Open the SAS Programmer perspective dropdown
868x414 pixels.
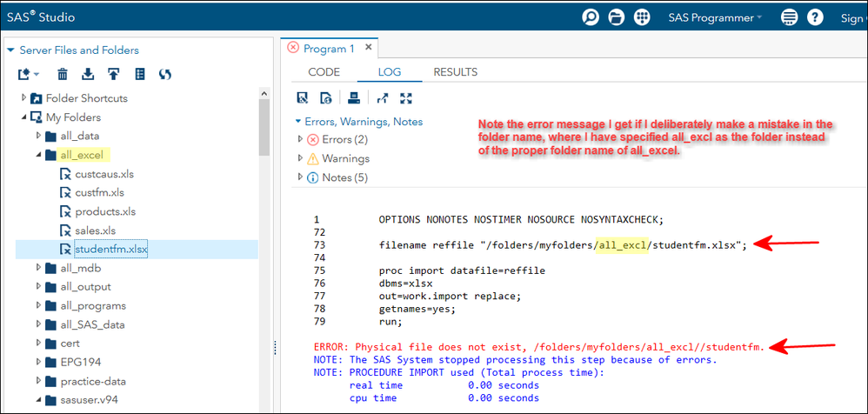pyautogui.click(x=714, y=17)
